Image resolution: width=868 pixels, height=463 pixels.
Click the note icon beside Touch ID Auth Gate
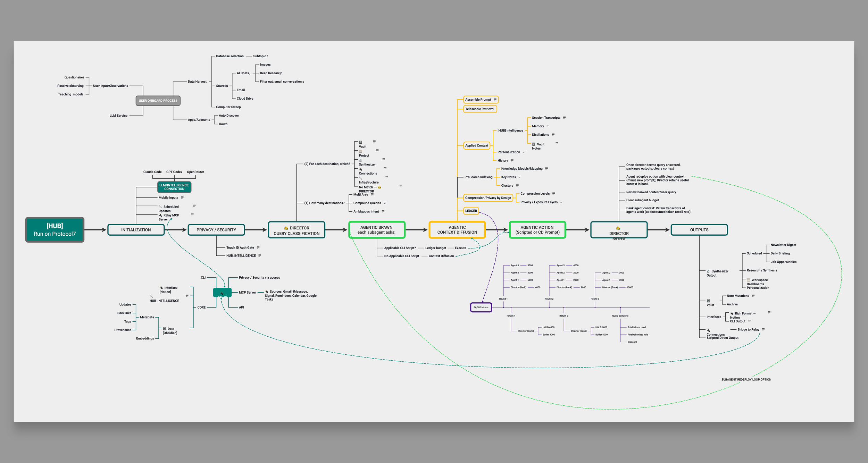(x=258, y=247)
